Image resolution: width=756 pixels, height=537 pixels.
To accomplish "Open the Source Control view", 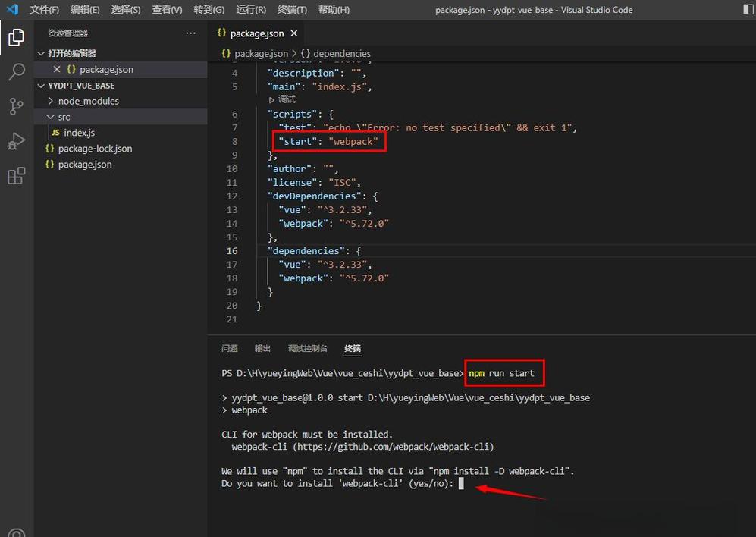I will (17, 107).
